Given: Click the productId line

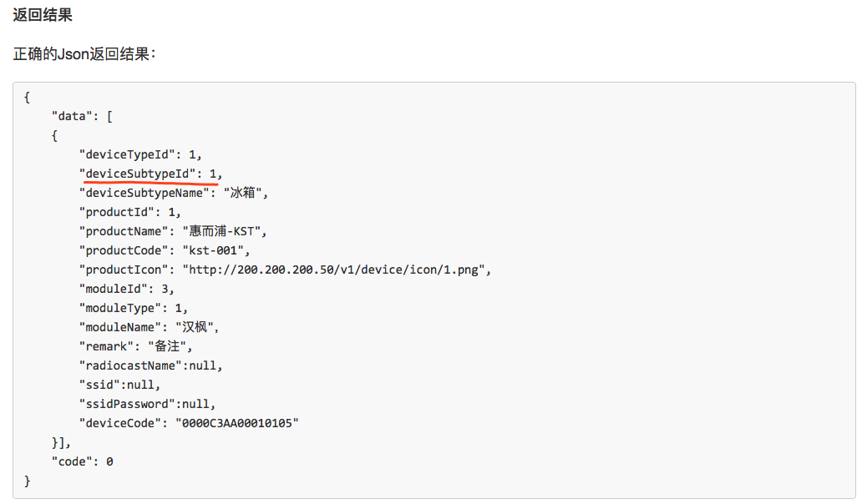Looking at the screenshot, I should 130,212.
